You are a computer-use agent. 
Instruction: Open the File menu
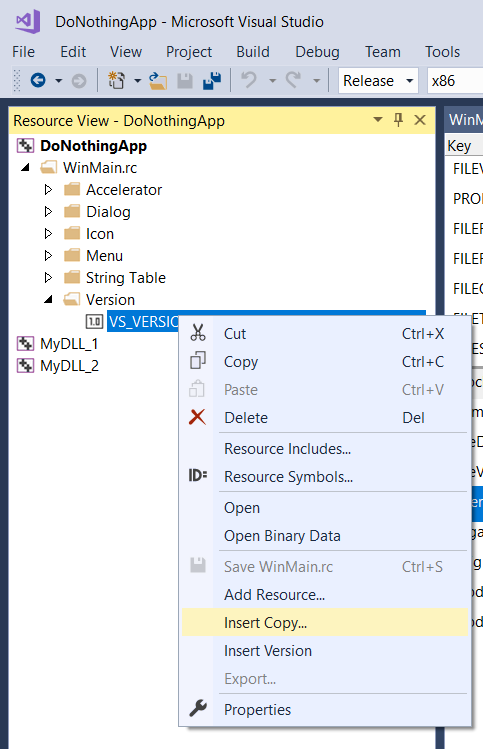(x=23, y=52)
